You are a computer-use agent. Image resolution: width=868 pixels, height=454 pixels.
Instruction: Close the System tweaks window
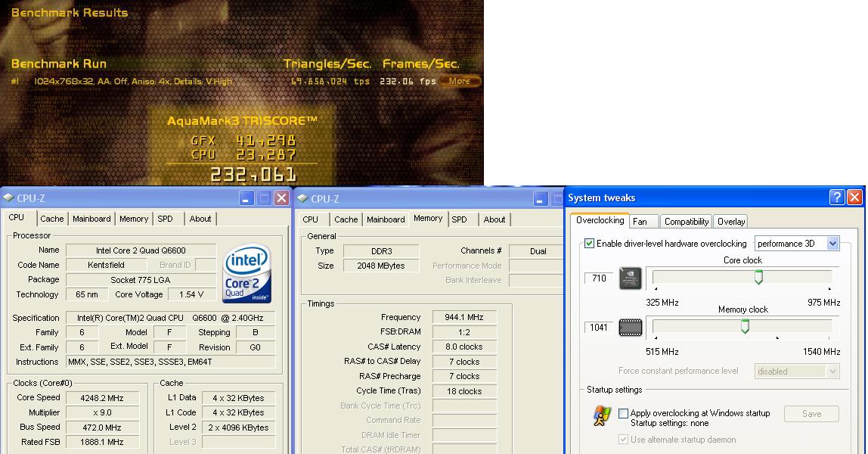[854, 197]
